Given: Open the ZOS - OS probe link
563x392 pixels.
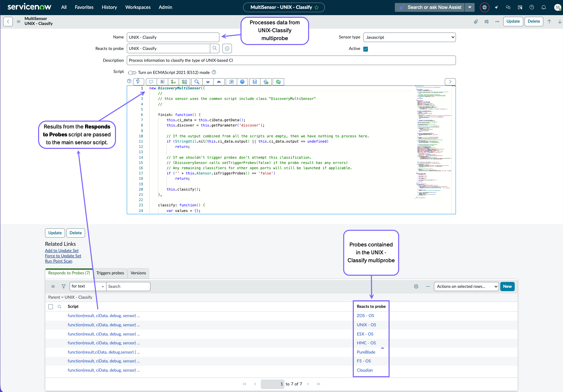Looking at the screenshot, I should tap(365, 316).
